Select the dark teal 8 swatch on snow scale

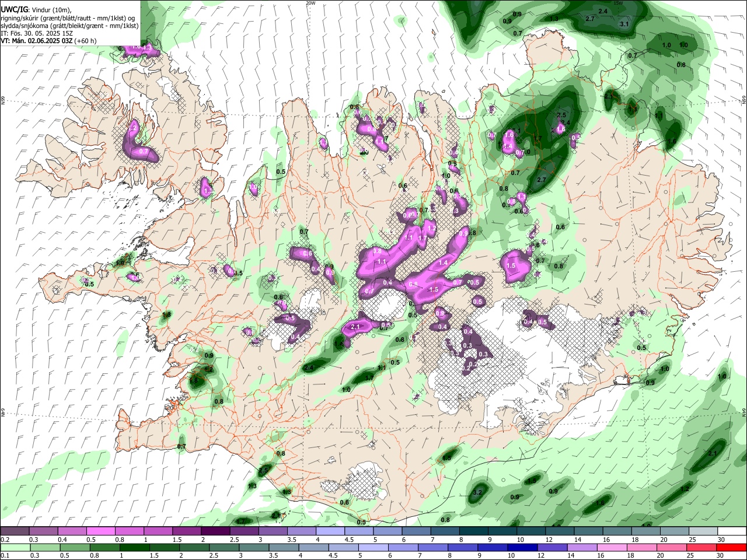coord(474,531)
